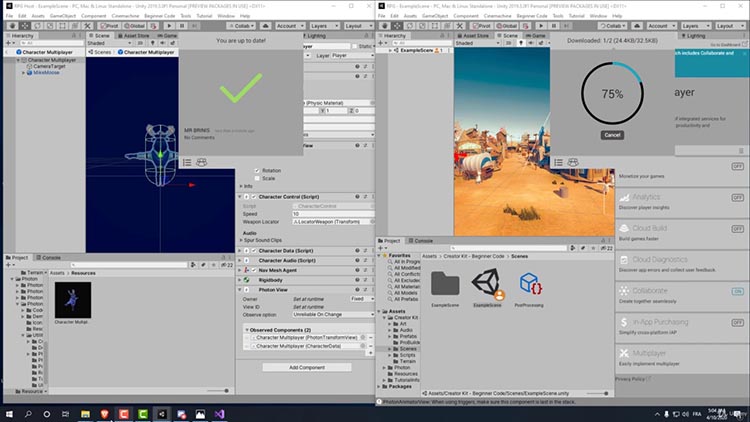
Task: Collapse the Photon View component
Action: 240,290
